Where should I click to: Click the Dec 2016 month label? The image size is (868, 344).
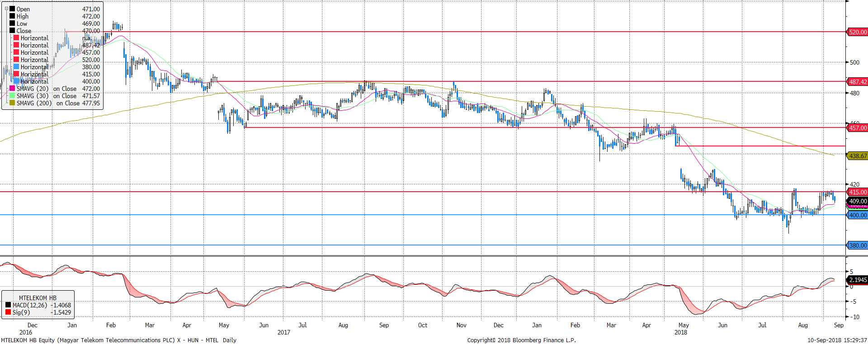[33, 325]
